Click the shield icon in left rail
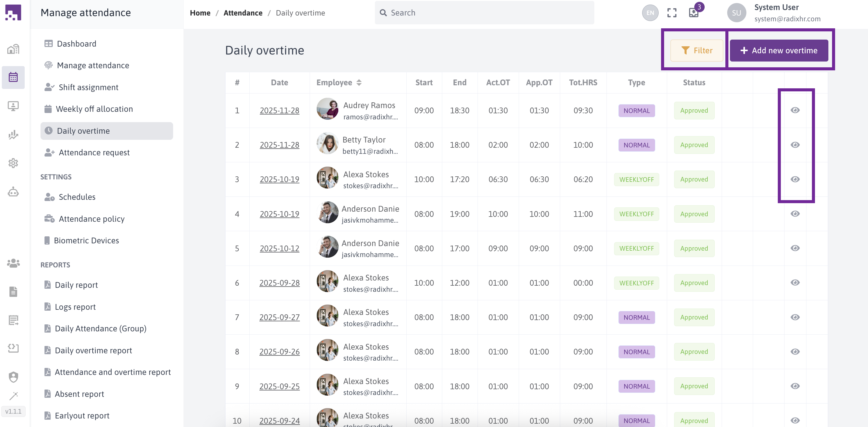 tap(13, 376)
